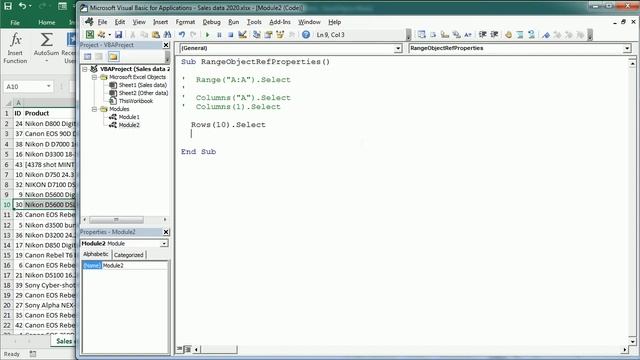Open VBA Help with the question mark icon
Screen dimensions: 640x360
(306, 35)
